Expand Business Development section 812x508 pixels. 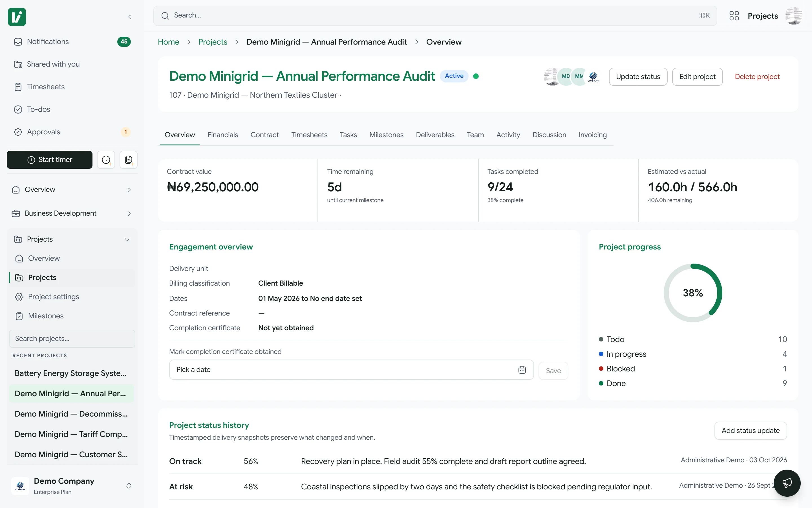(x=72, y=213)
